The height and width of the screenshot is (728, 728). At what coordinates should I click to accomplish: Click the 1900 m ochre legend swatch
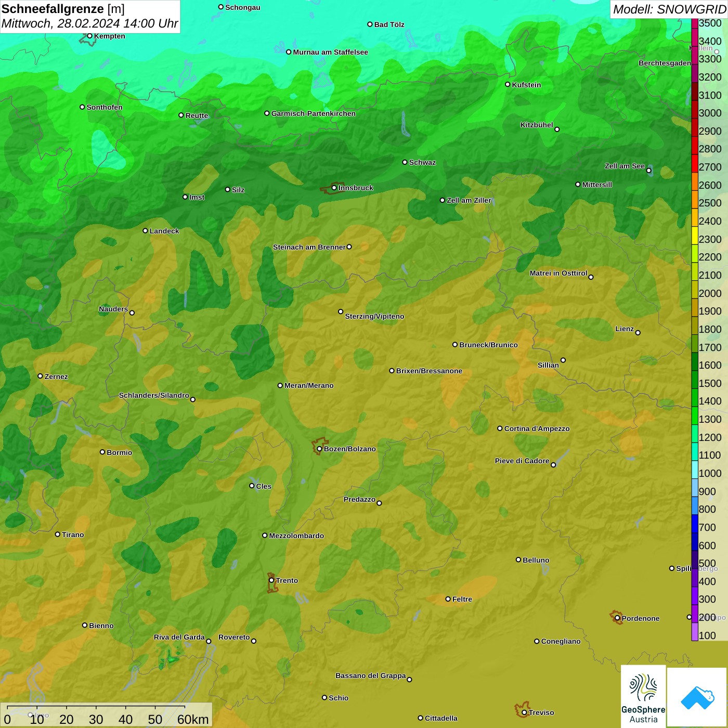(695, 307)
